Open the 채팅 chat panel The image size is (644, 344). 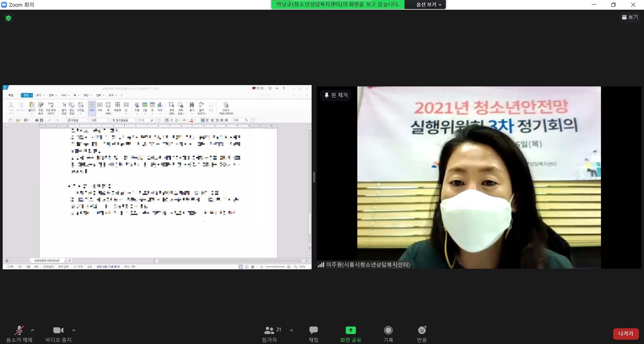(x=314, y=334)
